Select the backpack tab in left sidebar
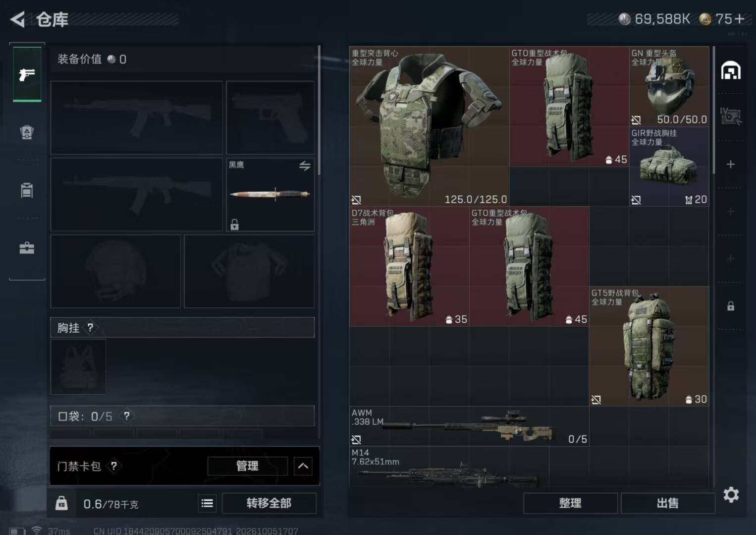Image resolution: width=756 pixels, height=535 pixels. click(x=27, y=132)
